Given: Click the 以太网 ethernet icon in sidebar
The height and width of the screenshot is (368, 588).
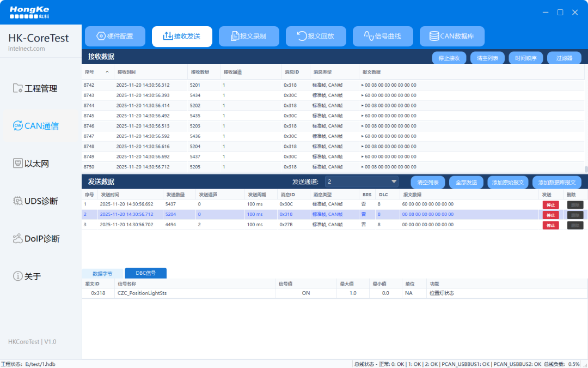Looking at the screenshot, I should pos(17,164).
